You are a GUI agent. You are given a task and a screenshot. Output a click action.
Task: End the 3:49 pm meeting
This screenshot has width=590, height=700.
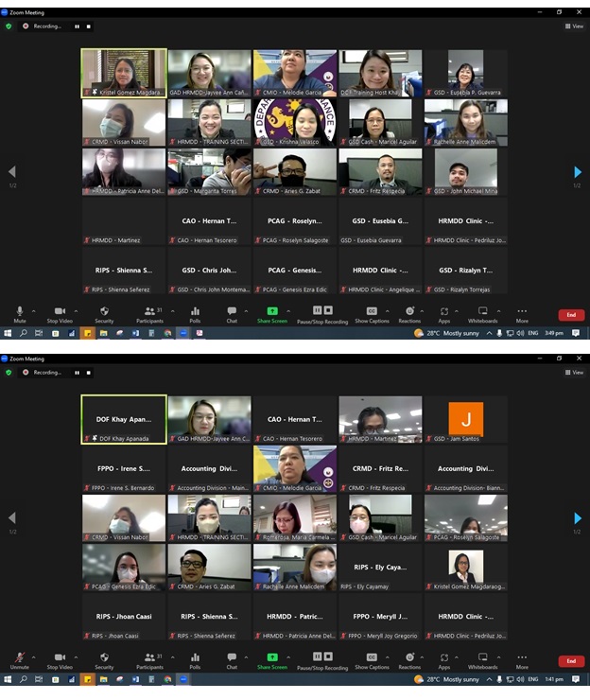(x=571, y=315)
